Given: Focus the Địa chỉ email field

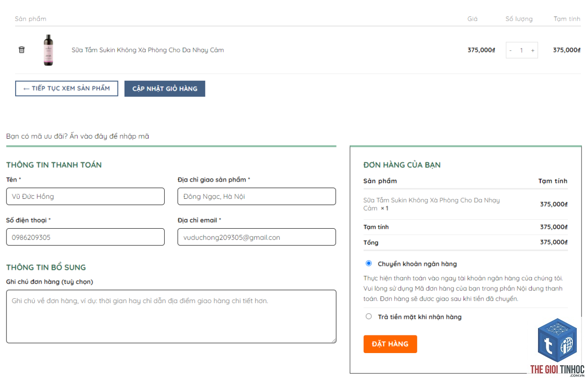Looking at the screenshot, I should point(257,237).
